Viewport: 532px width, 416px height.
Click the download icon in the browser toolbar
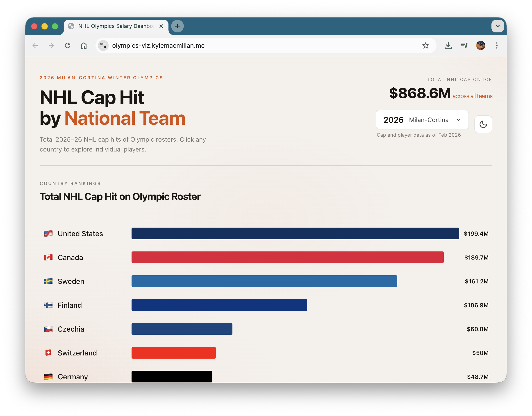coord(448,45)
